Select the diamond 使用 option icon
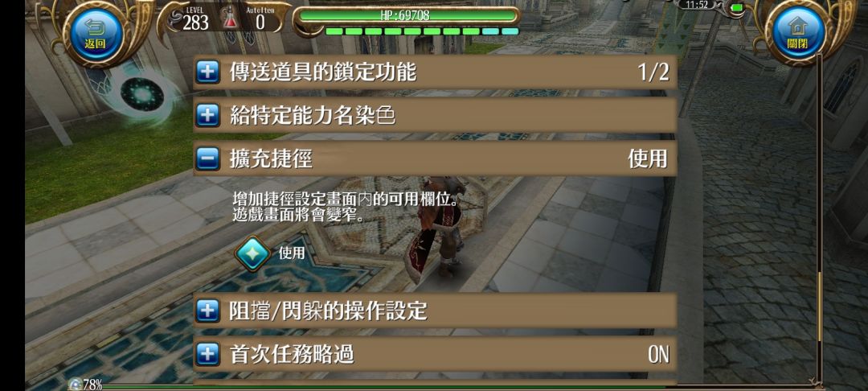Screen dimensions: 868x391 [x=252, y=253]
